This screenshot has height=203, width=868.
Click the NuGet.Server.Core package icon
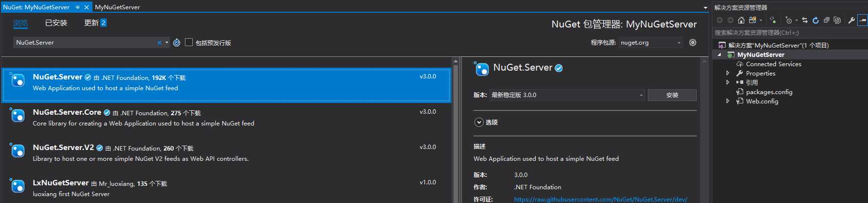(x=17, y=115)
